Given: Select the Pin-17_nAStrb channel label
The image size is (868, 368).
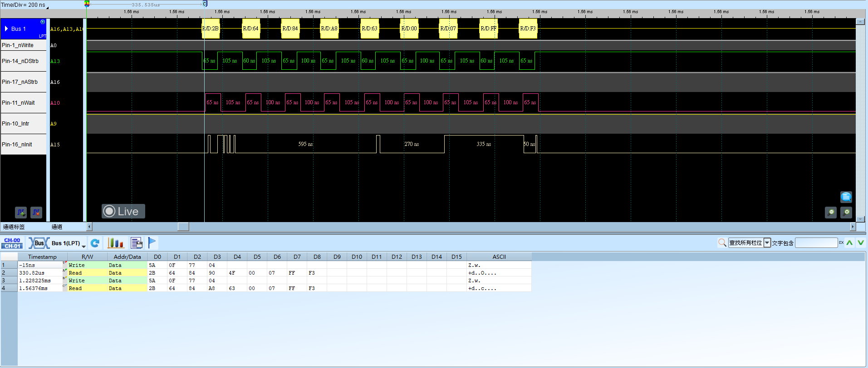Looking at the screenshot, I should pyautogui.click(x=24, y=82).
